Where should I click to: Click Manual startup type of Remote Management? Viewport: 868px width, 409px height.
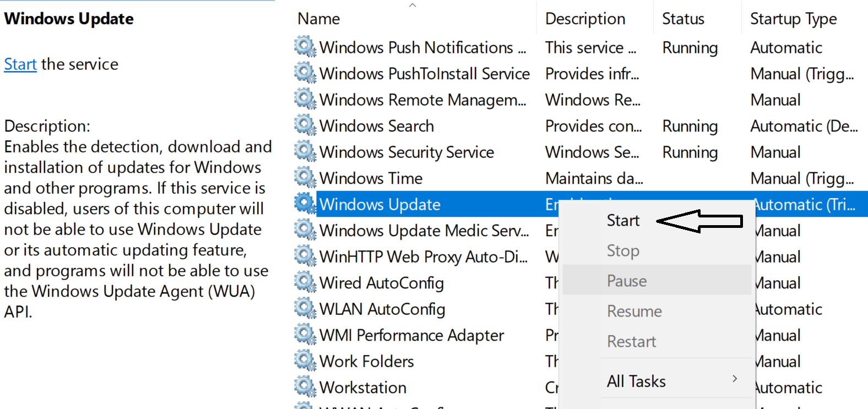pyautogui.click(x=775, y=100)
